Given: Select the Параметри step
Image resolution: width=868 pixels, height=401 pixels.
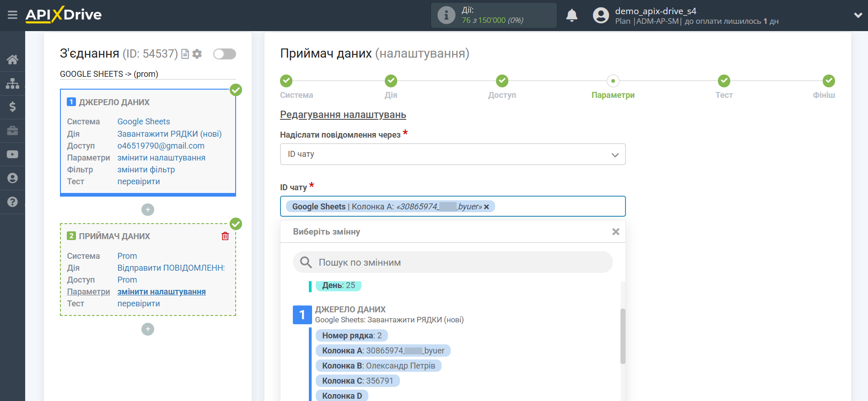Looking at the screenshot, I should click(x=613, y=81).
